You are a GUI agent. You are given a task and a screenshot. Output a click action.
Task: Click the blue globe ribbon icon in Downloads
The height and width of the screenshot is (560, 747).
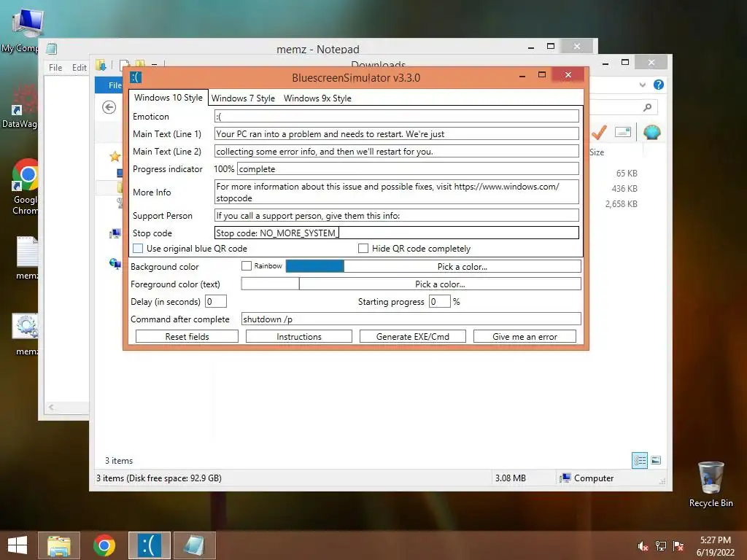tap(651, 132)
